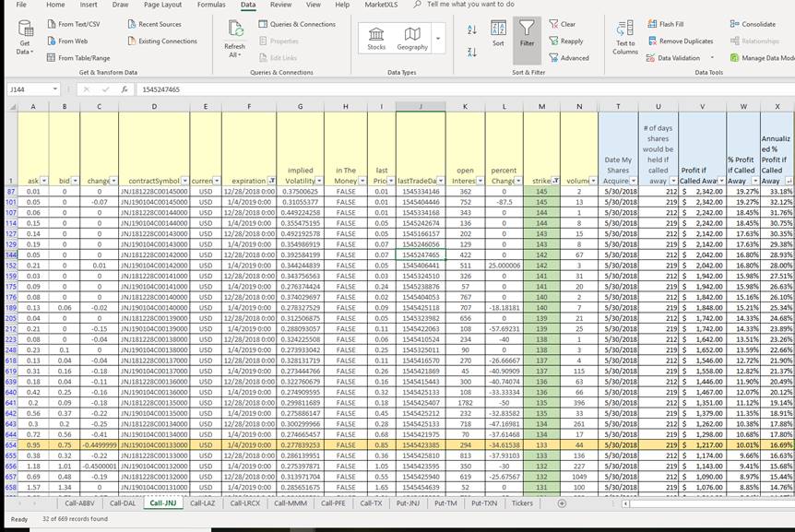Clear the current filter
Viewport: 795px width, 532px height.
pos(563,24)
